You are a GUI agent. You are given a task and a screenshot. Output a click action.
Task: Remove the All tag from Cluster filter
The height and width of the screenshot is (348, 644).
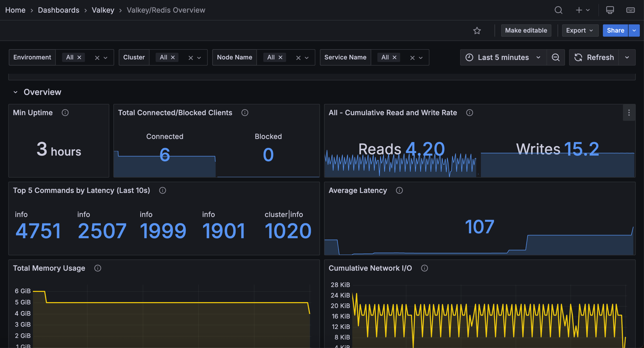(173, 57)
